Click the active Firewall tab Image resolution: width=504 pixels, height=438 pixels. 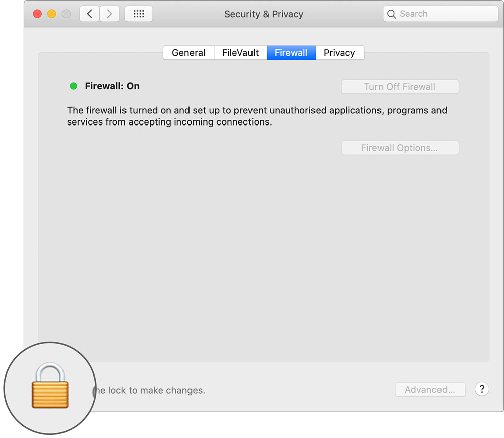(291, 52)
